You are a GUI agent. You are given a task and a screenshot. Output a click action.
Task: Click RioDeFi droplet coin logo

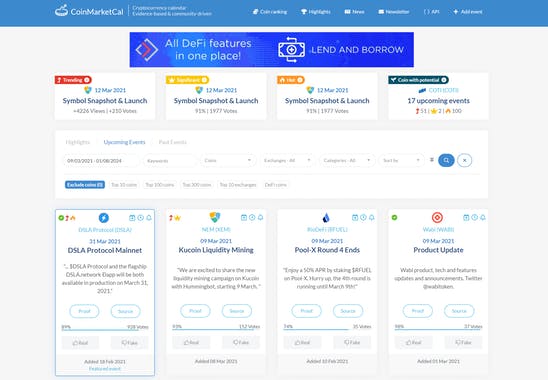(x=326, y=217)
